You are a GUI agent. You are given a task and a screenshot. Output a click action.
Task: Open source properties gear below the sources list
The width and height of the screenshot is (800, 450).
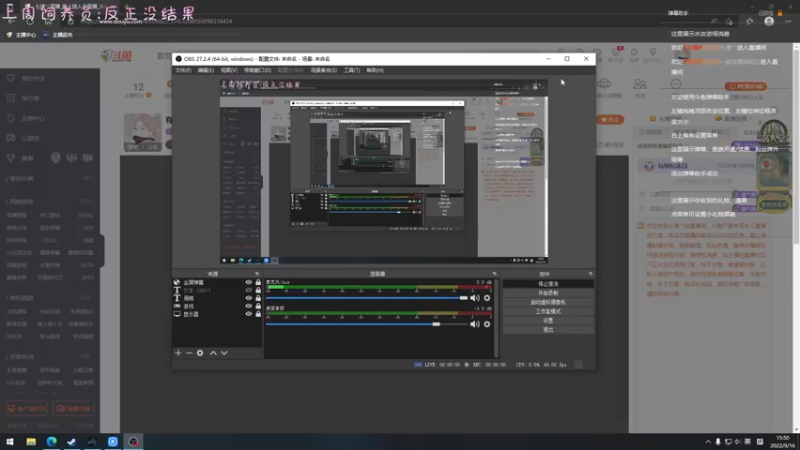(200, 353)
